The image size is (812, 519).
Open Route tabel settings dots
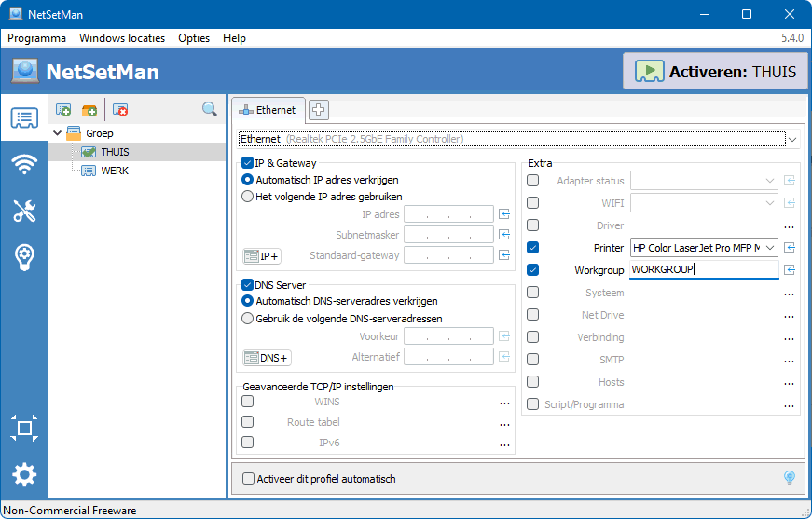(504, 424)
